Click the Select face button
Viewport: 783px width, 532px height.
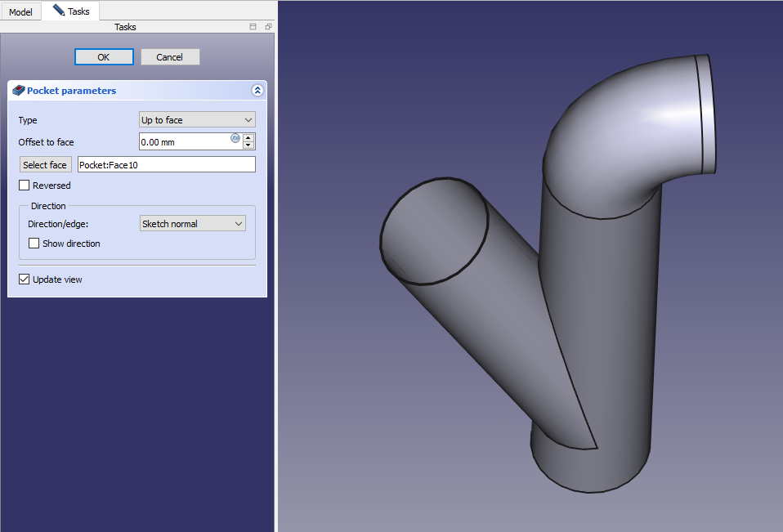pos(45,165)
